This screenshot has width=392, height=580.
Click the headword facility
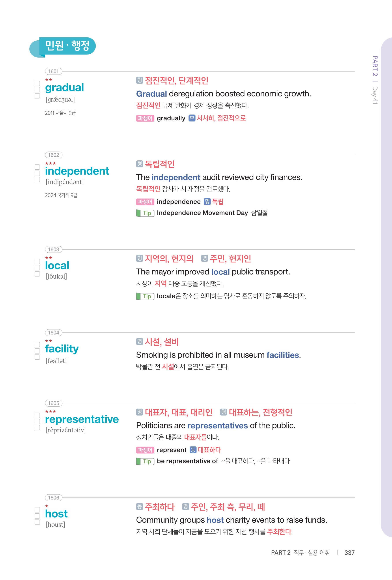[62, 349]
